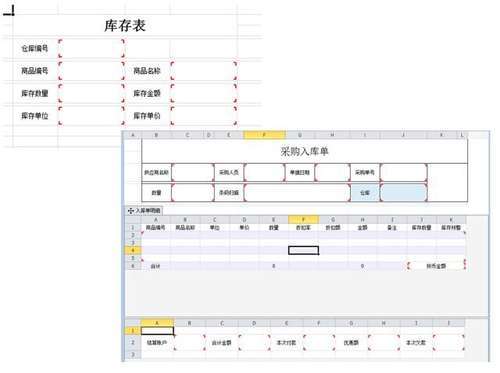The width and height of the screenshot is (500, 373).
Task: Select the blue 仓库 label cell
Action: (x=365, y=193)
